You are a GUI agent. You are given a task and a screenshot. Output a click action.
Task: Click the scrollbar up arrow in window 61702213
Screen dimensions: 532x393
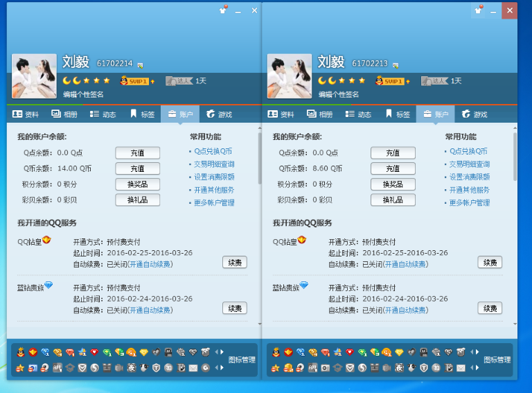pos(515,128)
